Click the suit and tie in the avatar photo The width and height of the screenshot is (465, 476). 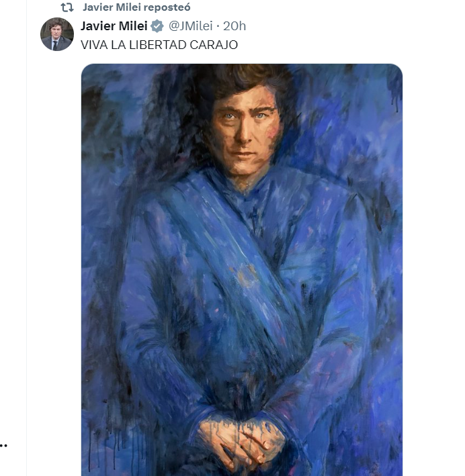point(57,44)
